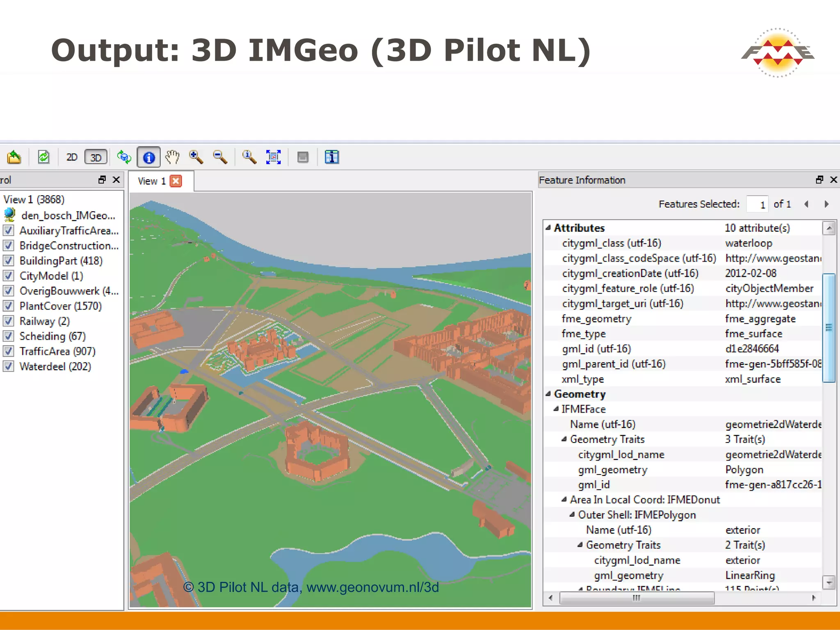The width and height of the screenshot is (840, 630).
Task: Undock the Feature Information panel
Action: pos(819,180)
